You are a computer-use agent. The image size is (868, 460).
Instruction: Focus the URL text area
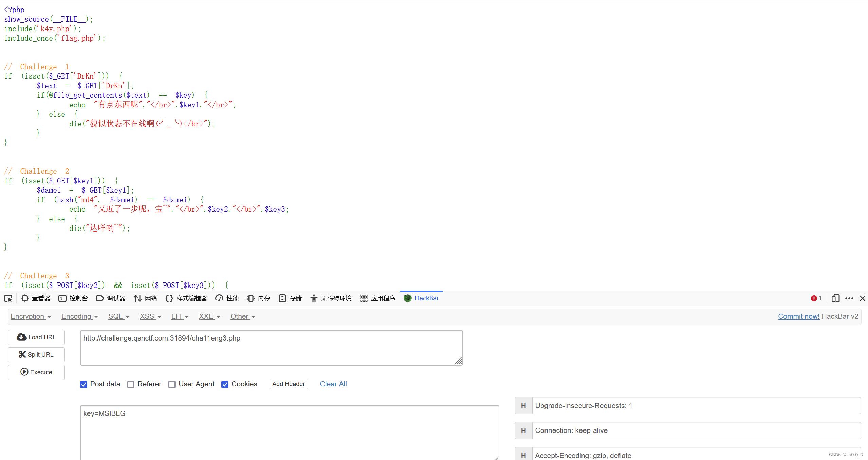tap(272, 348)
